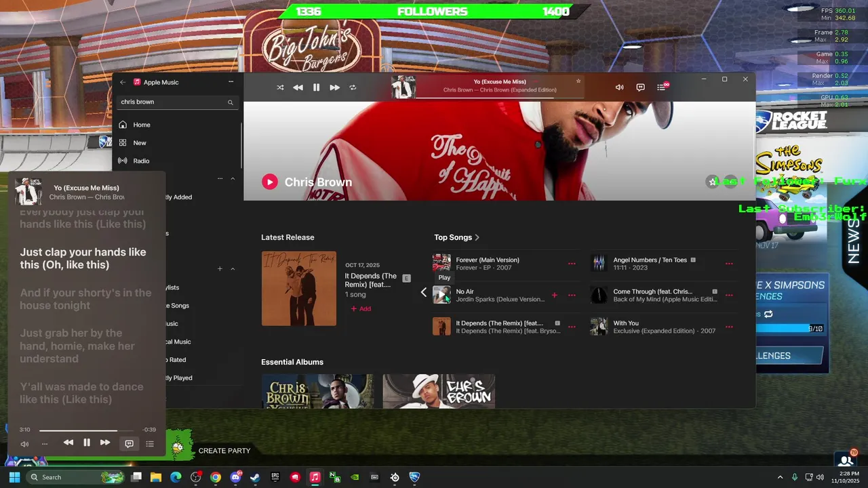Favorite the song Yo (Excuse Me Miss)
The height and width of the screenshot is (488, 868).
click(x=578, y=81)
